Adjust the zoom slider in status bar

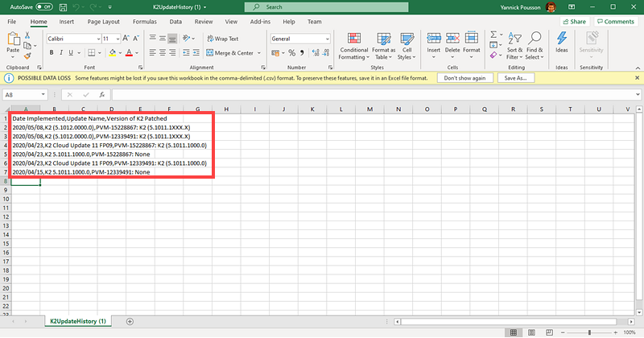590,332
